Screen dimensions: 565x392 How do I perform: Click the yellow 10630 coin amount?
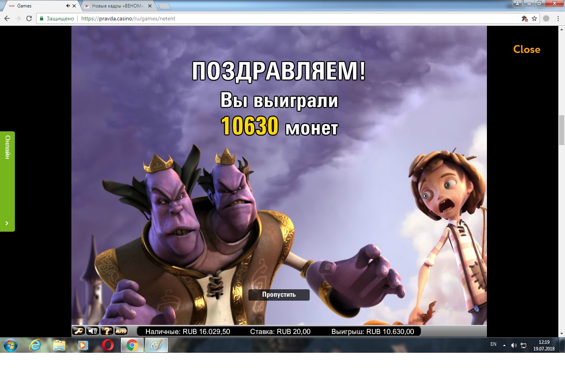[250, 126]
